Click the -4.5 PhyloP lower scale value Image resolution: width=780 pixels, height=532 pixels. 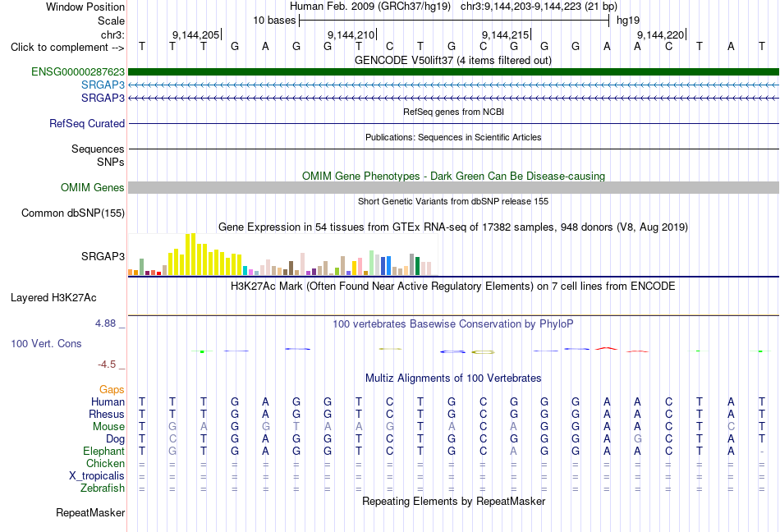107,365
